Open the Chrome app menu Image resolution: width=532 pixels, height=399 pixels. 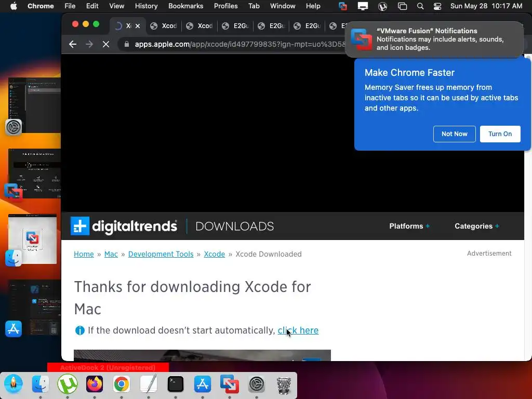click(x=41, y=6)
